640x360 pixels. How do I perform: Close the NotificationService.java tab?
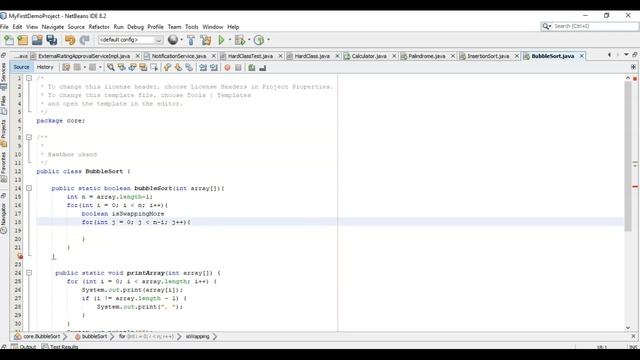click(213, 56)
